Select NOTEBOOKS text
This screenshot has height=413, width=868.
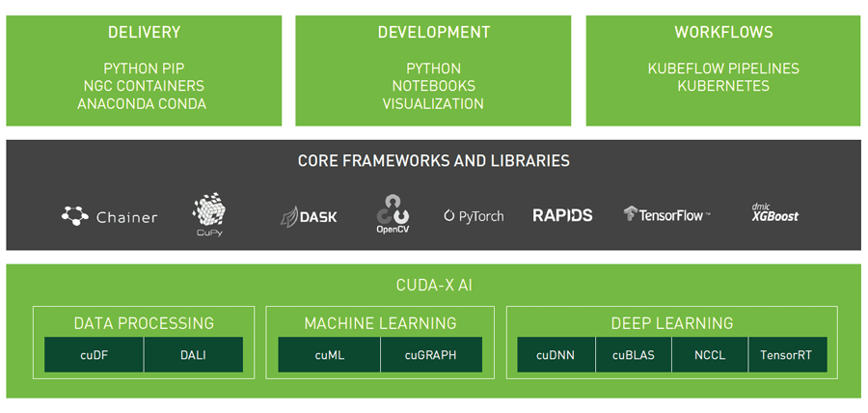coord(433,86)
